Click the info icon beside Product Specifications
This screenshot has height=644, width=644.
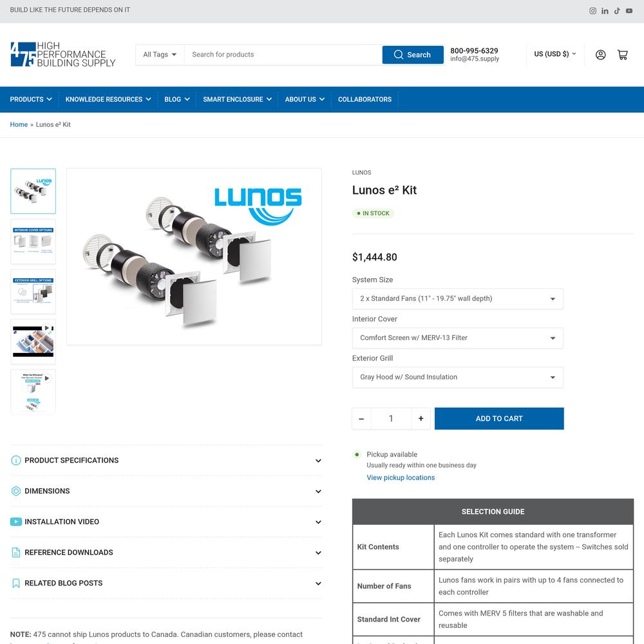pyautogui.click(x=16, y=460)
